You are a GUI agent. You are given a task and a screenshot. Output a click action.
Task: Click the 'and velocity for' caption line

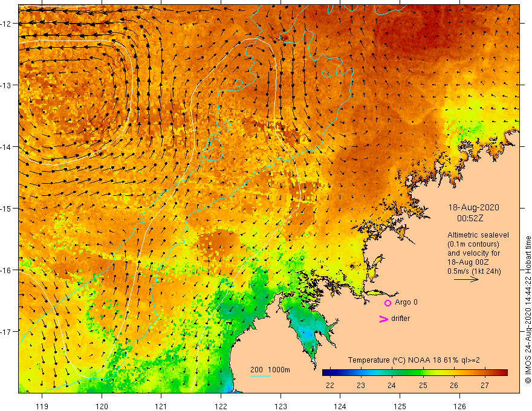tap(473, 253)
